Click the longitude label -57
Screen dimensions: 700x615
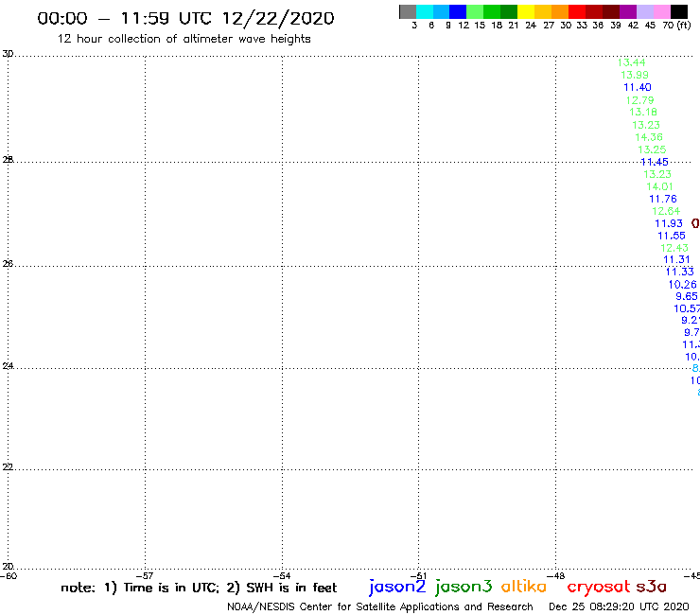(145, 576)
